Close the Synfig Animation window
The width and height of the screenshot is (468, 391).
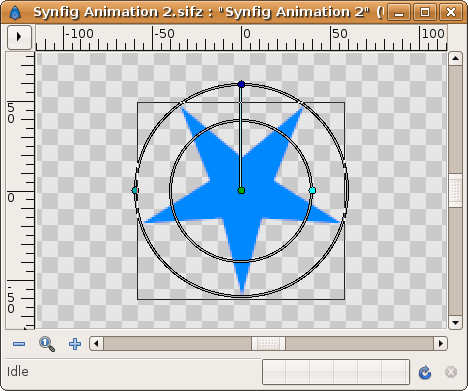[x=451, y=13]
